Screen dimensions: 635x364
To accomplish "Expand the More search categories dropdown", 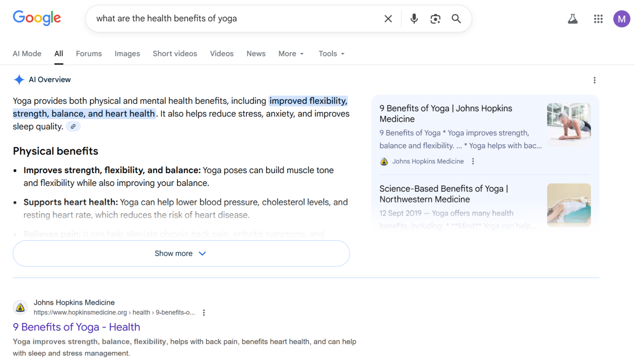I will pyautogui.click(x=291, y=53).
